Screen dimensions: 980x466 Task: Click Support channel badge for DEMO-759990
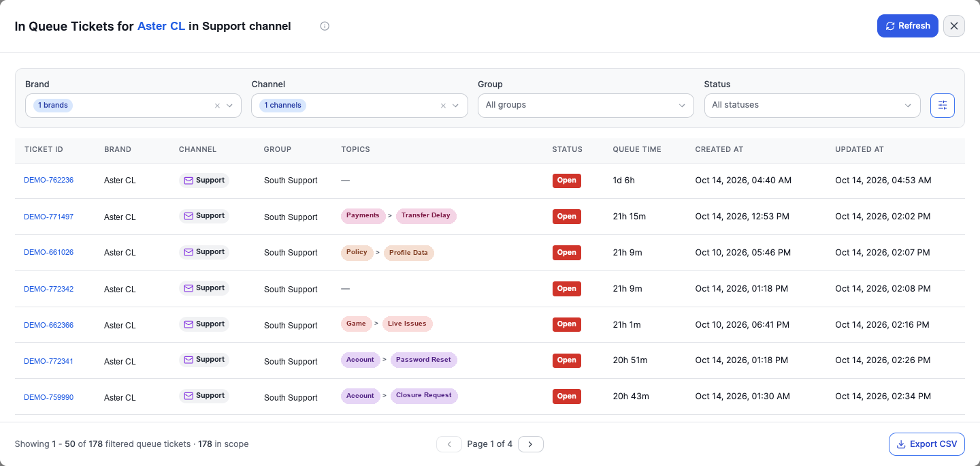204,396
